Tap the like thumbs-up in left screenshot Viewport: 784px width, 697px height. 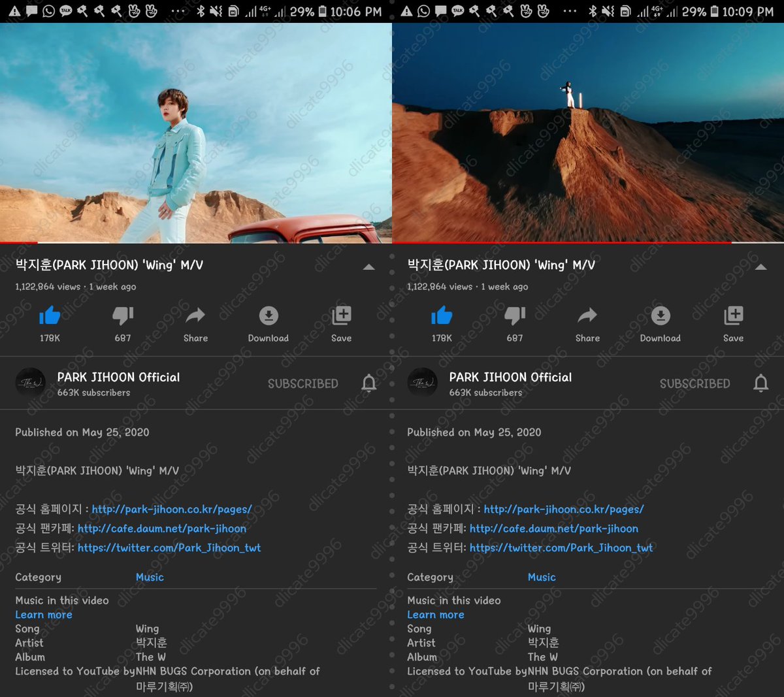click(50, 316)
